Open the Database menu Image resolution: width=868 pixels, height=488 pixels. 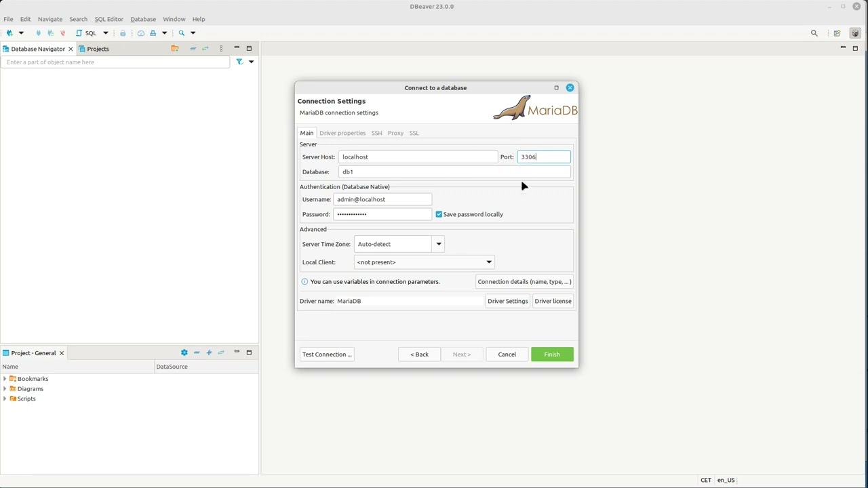143,19
